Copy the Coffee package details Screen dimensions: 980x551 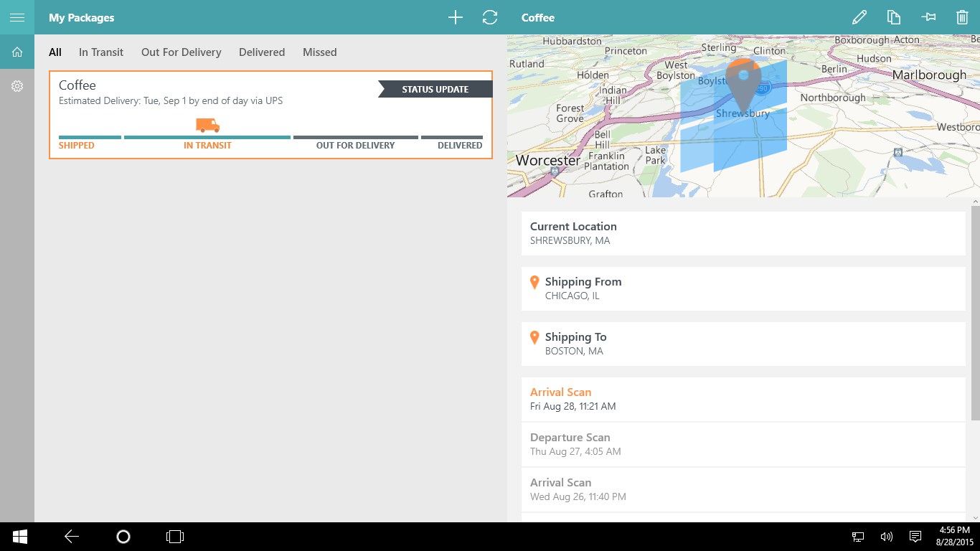coord(893,17)
